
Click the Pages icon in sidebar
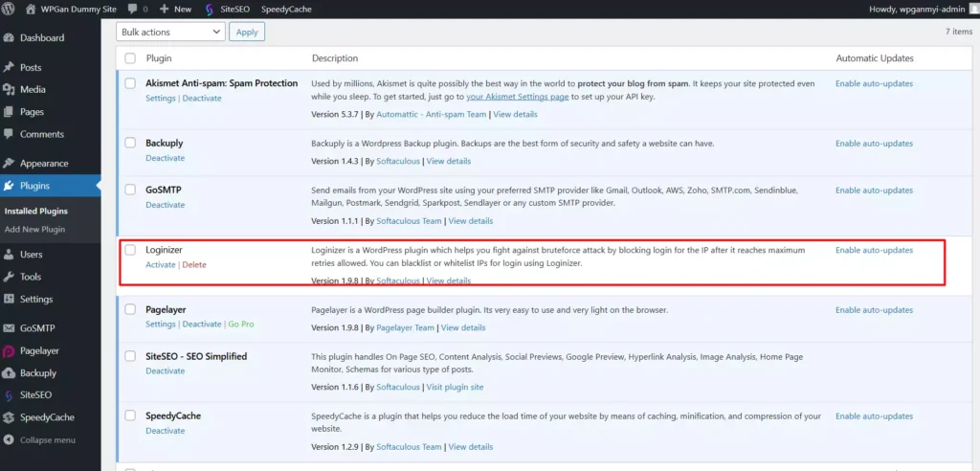click(9, 112)
